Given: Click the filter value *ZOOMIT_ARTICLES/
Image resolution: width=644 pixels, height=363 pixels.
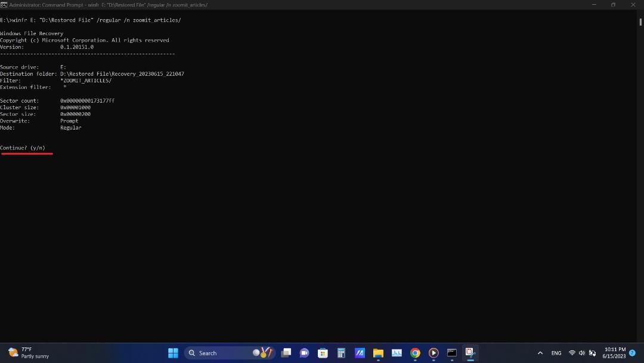Looking at the screenshot, I should coord(86,80).
